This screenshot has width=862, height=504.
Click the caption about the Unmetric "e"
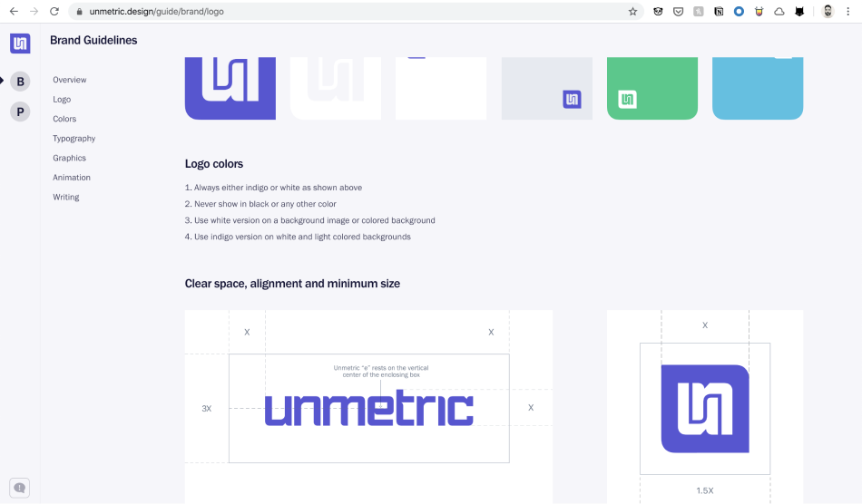[x=381, y=371]
